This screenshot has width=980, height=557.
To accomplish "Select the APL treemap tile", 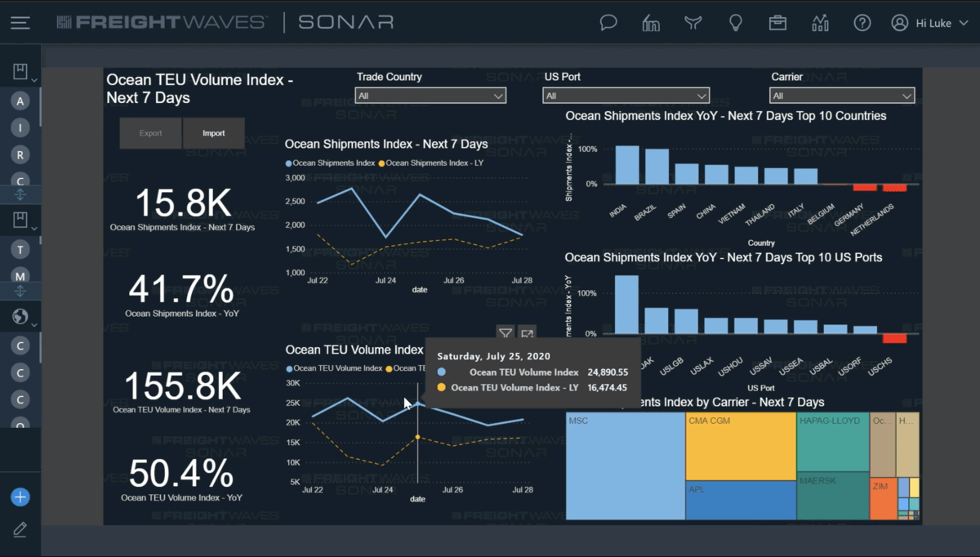I will pyautogui.click(x=741, y=500).
